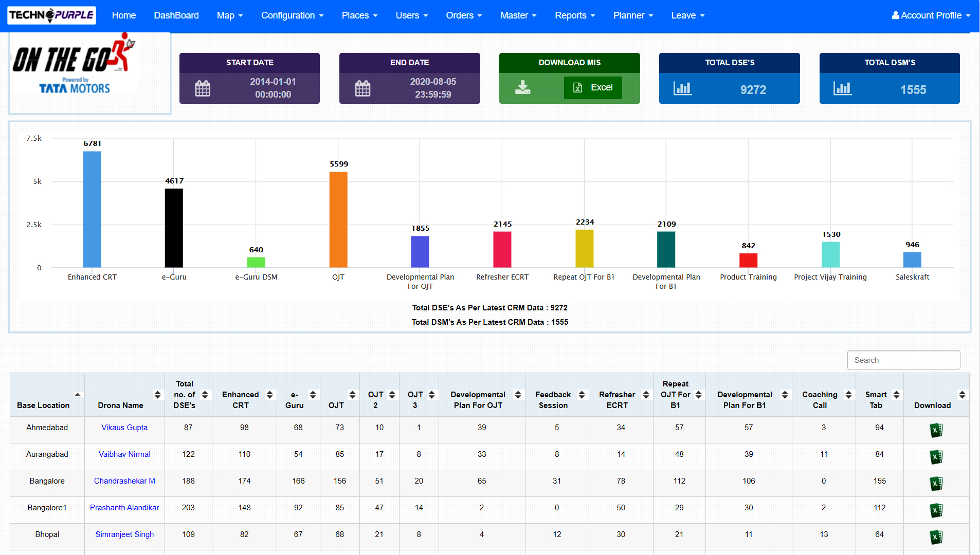Click the black e-Guru bar
The height and width of the screenshot is (555, 980).
pyautogui.click(x=174, y=228)
